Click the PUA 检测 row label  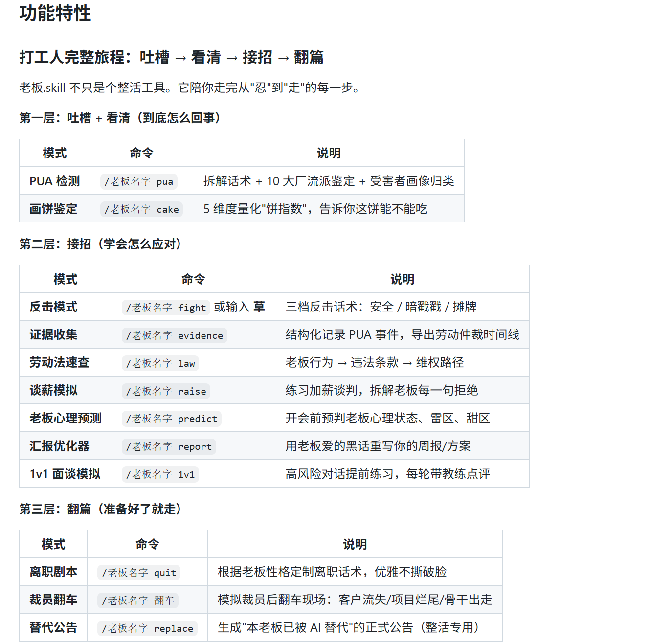54,181
